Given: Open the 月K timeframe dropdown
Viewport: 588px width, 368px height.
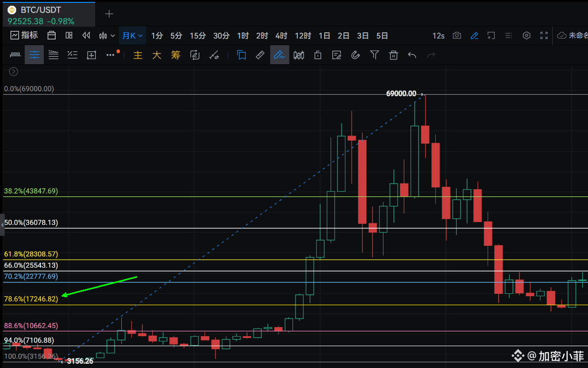Looking at the screenshot, I should [x=132, y=36].
